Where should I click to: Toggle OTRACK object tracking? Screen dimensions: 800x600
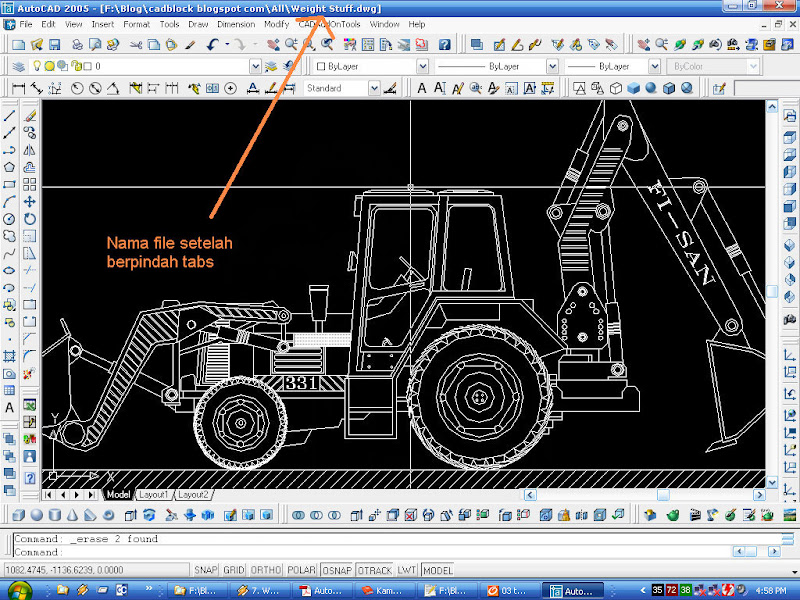point(374,570)
